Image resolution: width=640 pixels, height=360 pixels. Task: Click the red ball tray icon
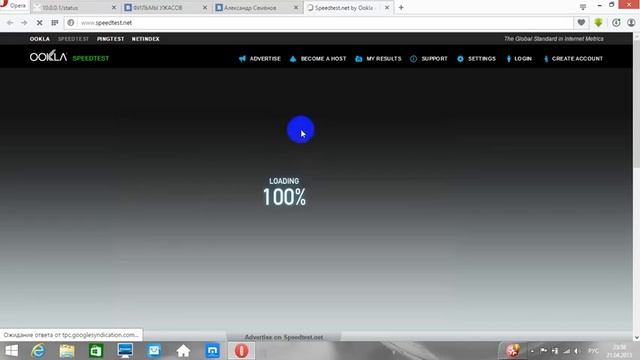pos(513,350)
